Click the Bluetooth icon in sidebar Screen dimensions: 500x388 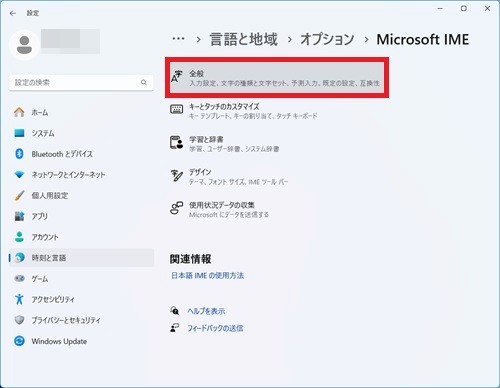(x=19, y=154)
